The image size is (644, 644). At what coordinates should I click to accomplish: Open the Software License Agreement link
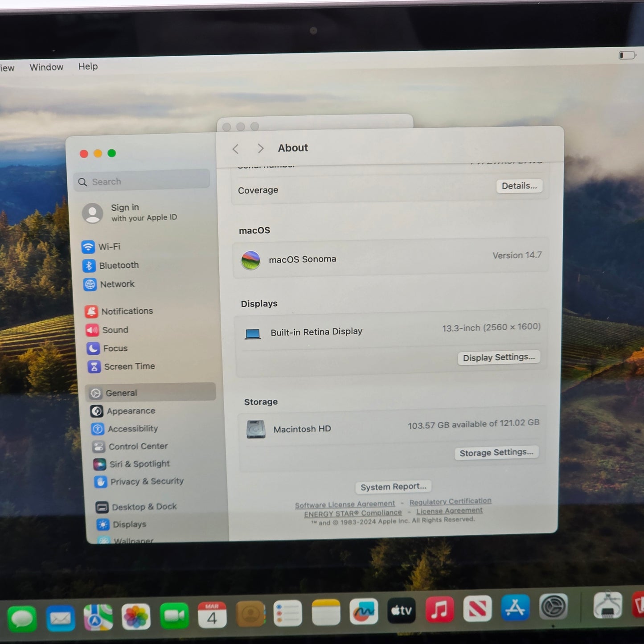(345, 504)
